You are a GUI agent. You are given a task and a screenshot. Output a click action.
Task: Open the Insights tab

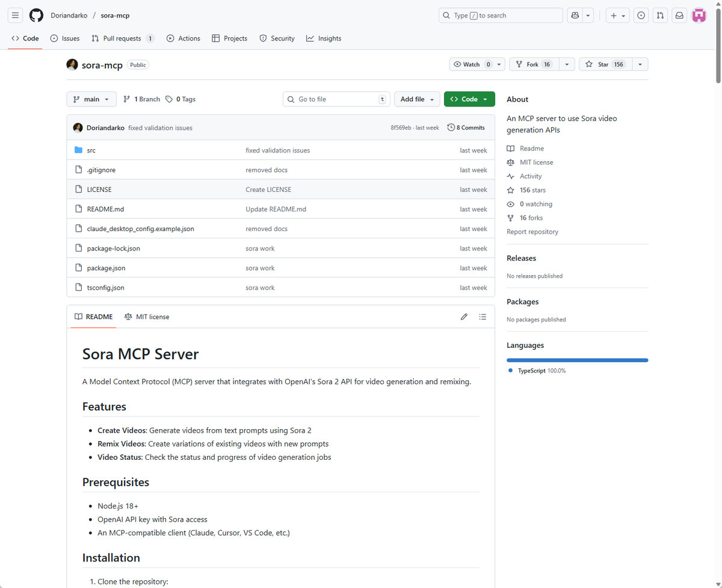324,39
